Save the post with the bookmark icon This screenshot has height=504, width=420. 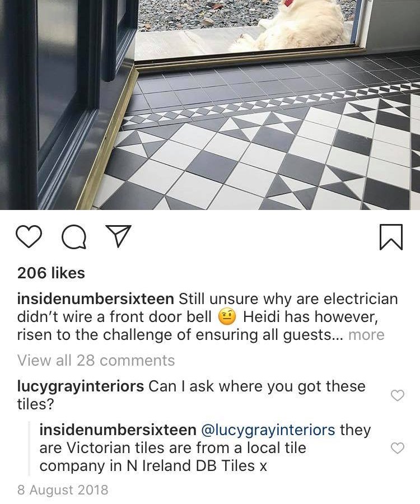click(391, 237)
